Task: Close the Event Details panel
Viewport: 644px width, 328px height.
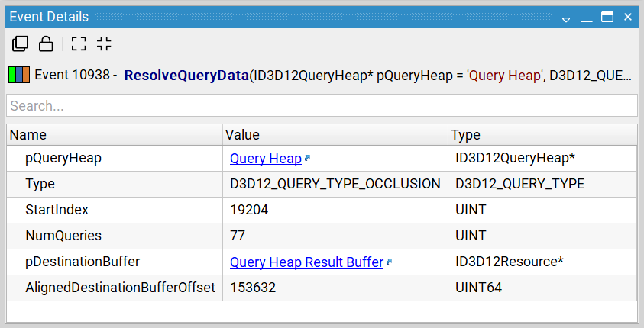Action: click(x=628, y=17)
